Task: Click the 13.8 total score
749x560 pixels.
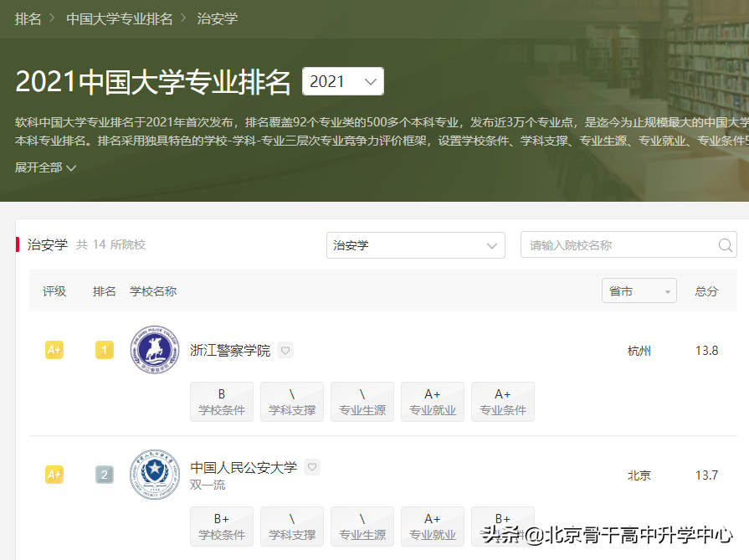Action: pos(706,351)
